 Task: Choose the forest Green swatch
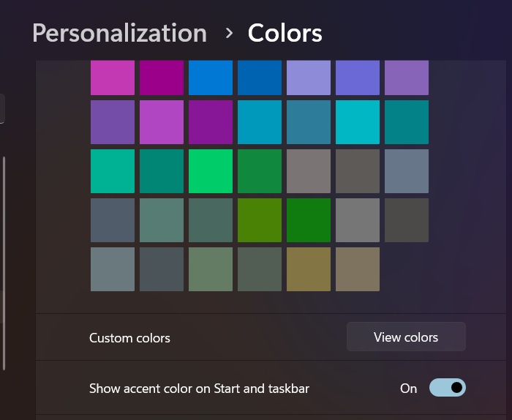pos(308,220)
